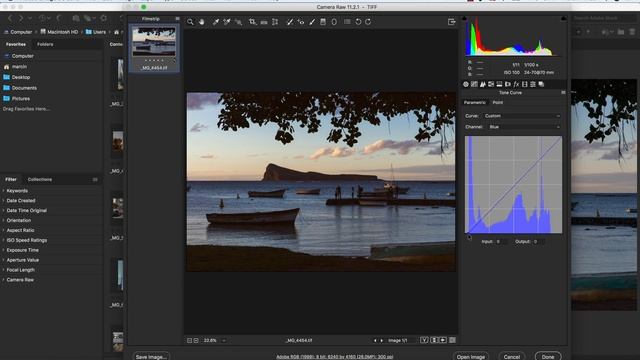The width and height of the screenshot is (640, 360).
Task: Open the HSL Adjustments panel icon
Action: (x=491, y=84)
